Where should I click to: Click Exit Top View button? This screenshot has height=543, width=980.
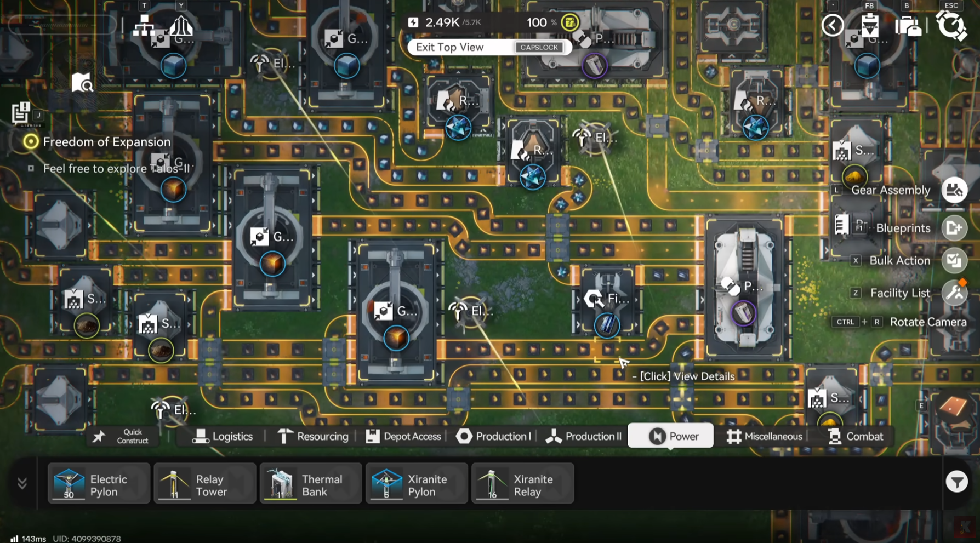point(489,47)
